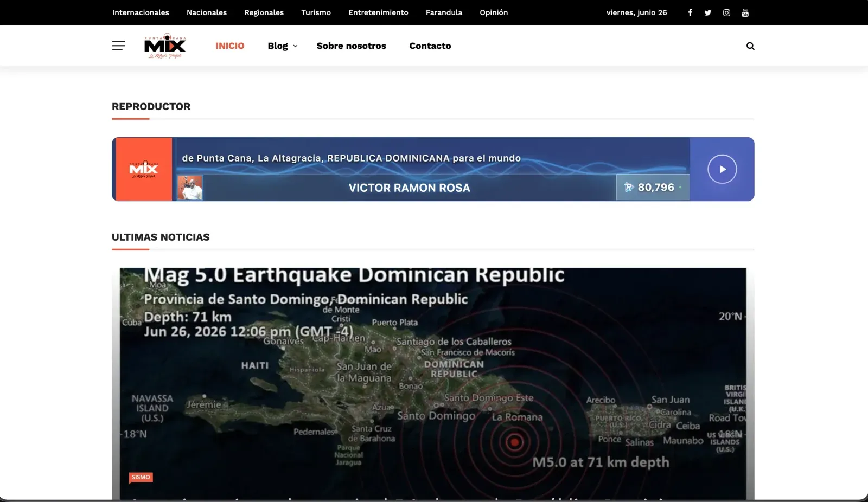Open the Sobre nosotros page
Image resolution: width=868 pixels, height=502 pixels.
[x=352, y=46]
